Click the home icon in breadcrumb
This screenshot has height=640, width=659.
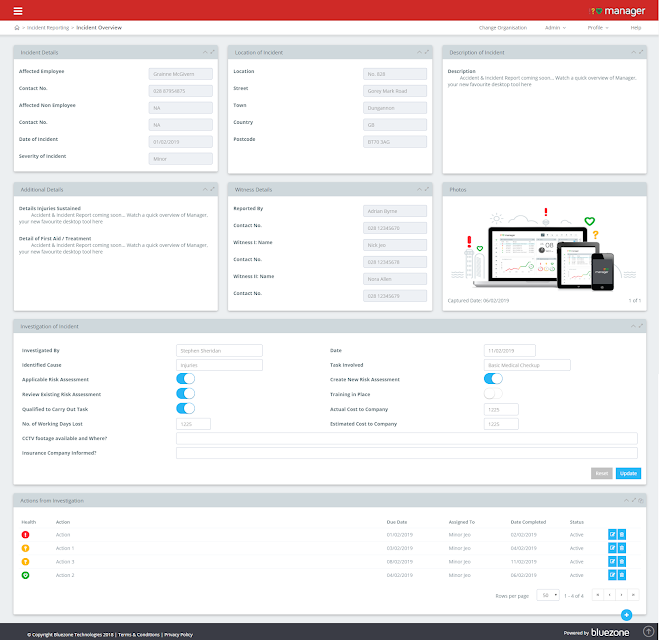[x=17, y=28]
